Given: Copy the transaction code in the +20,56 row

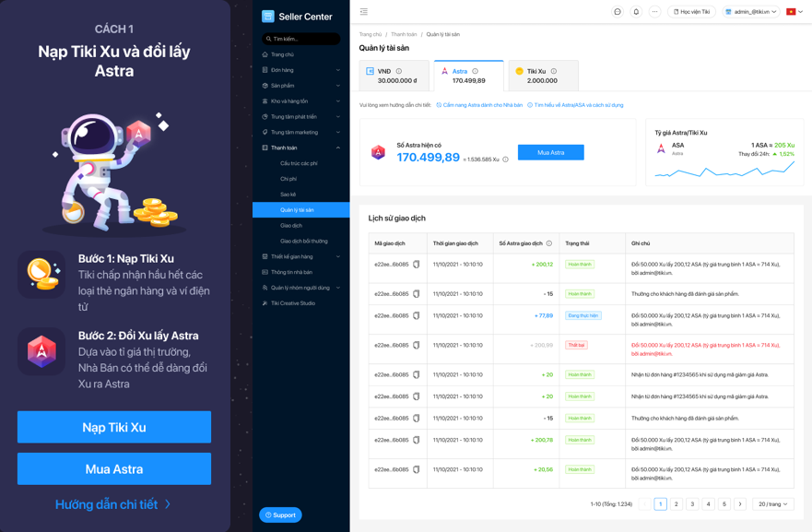Looking at the screenshot, I should coord(416,469).
